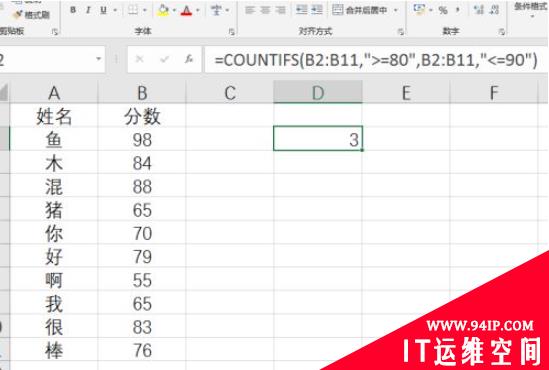Screen dimensions: 549x370
Task: Open Conditional Formatting (条件格式) menu
Action: [530, 9]
